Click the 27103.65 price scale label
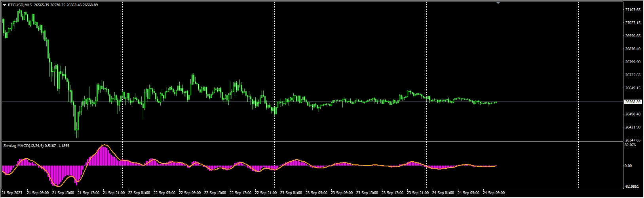Screen dimensions: 644x198 633,9
